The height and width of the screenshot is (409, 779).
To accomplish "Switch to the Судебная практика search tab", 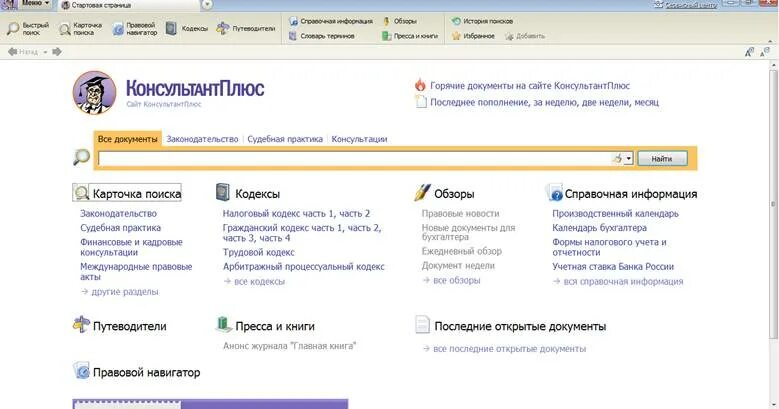I will [x=285, y=139].
